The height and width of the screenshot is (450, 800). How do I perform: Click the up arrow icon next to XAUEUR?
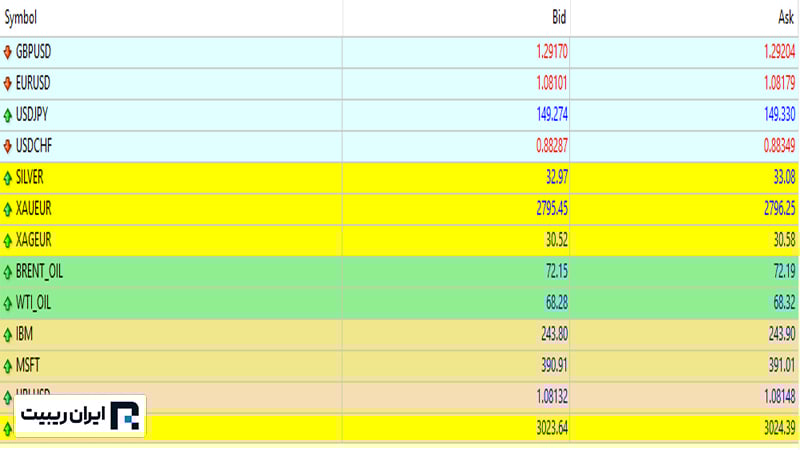[8, 210]
